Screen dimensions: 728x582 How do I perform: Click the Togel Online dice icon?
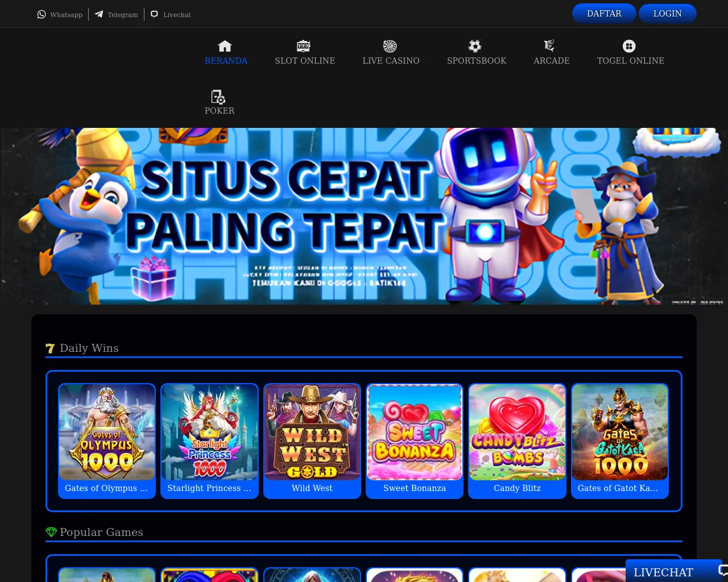(x=629, y=46)
